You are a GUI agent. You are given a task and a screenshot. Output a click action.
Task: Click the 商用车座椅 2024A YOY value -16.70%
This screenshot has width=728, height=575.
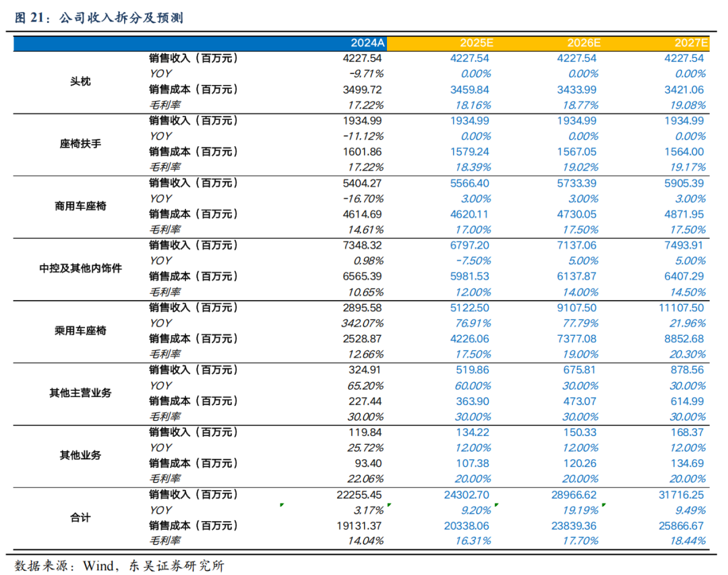tap(363, 199)
